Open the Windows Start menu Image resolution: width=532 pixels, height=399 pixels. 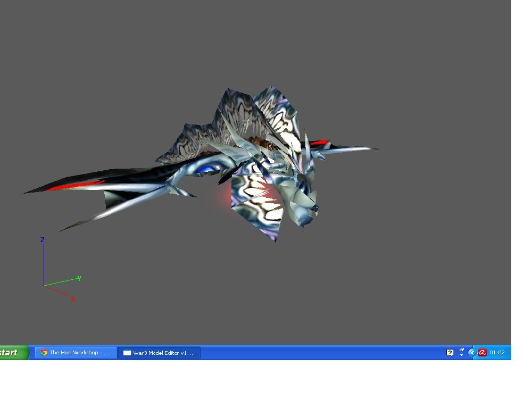pos(14,353)
